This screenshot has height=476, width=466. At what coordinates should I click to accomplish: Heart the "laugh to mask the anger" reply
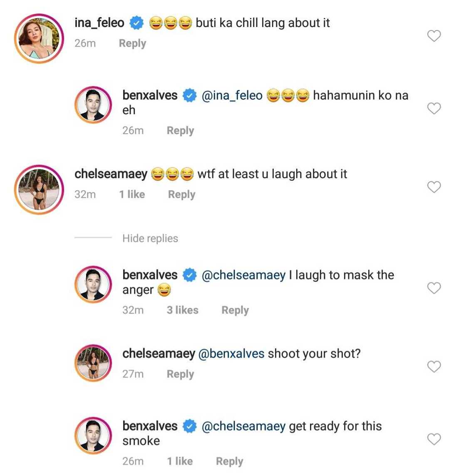coord(434,288)
